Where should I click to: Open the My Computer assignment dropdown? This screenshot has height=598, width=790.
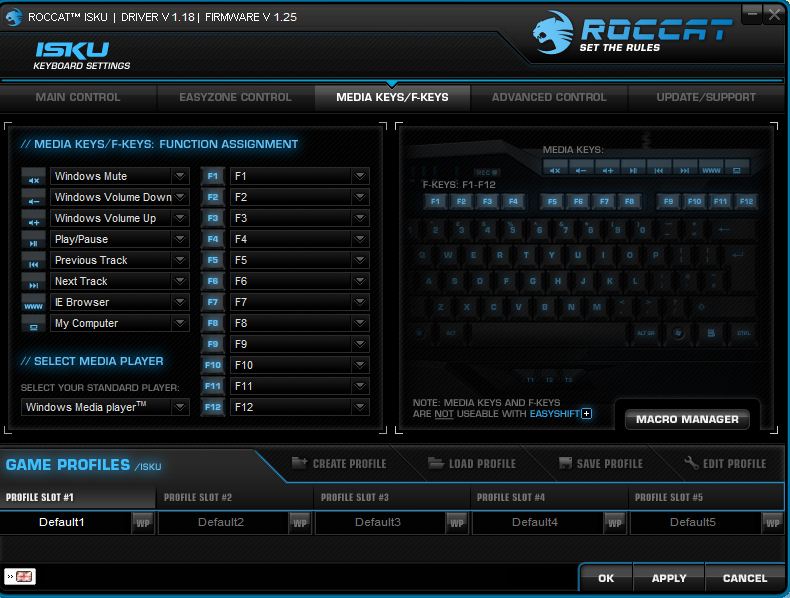click(x=180, y=323)
